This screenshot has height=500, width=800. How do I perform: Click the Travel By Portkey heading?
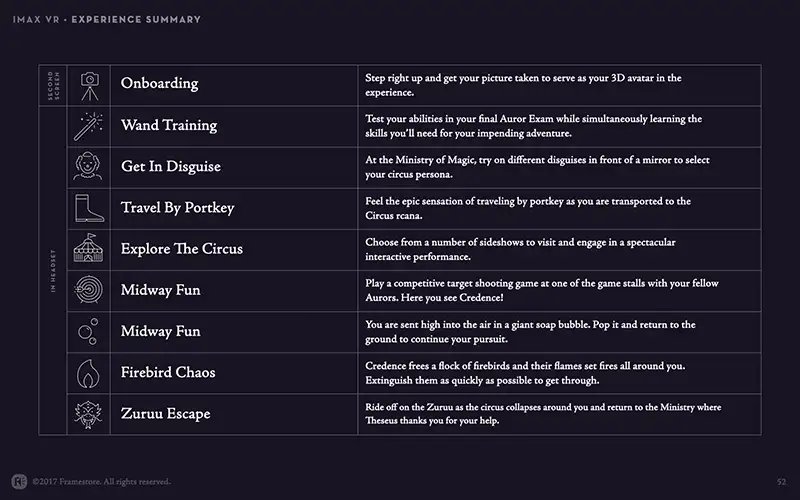178,208
